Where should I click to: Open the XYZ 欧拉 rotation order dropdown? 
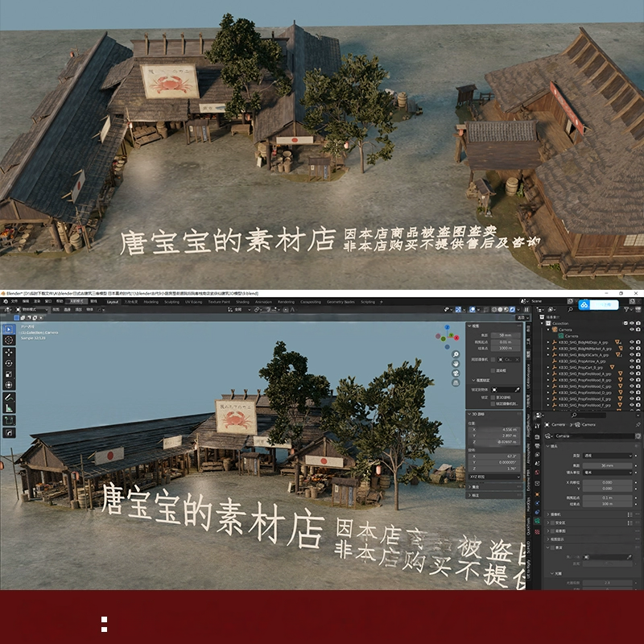click(x=494, y=476)
